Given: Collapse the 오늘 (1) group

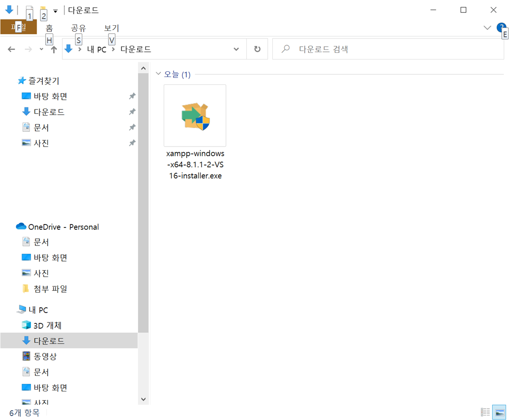Looking at the screenshot, I should 159,74.
